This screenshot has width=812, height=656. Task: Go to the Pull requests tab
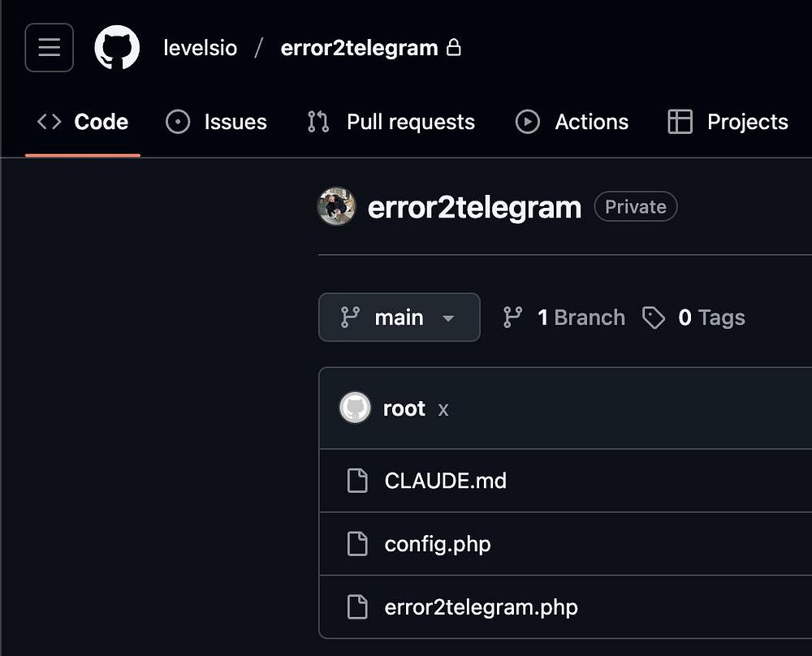[x=391, y=122]
